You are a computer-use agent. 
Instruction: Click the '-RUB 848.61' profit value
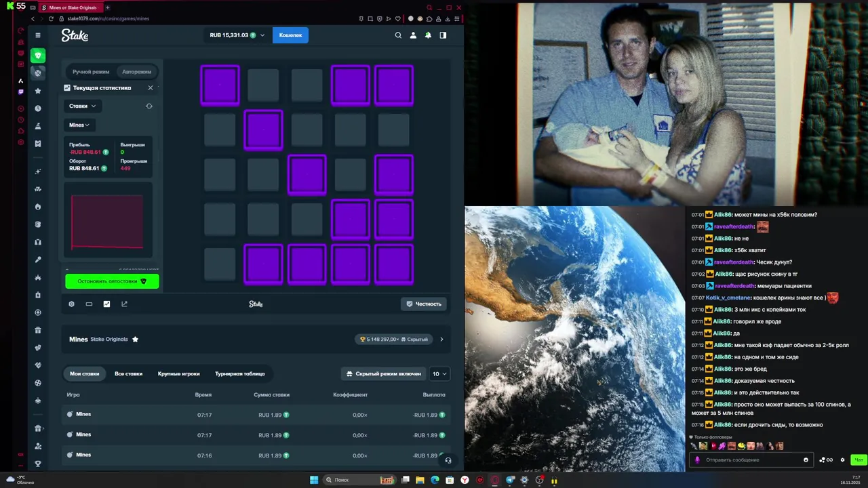[x=85, y=152]
